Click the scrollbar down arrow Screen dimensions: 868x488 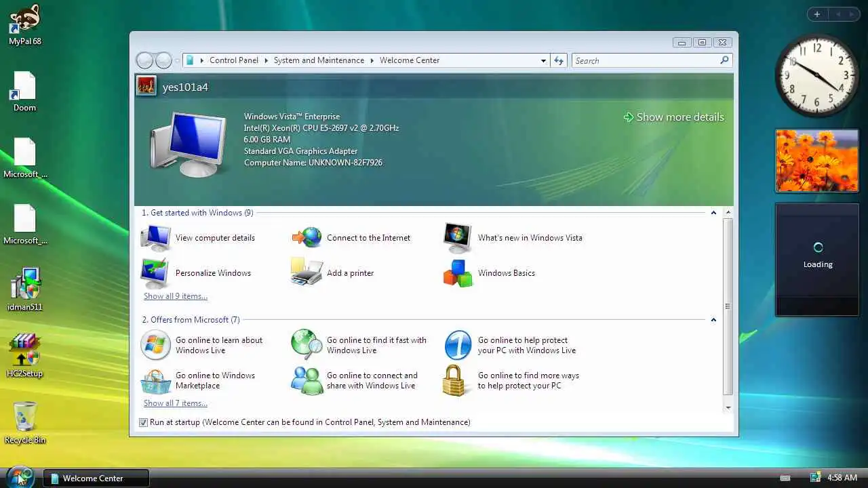pos(728,407)
